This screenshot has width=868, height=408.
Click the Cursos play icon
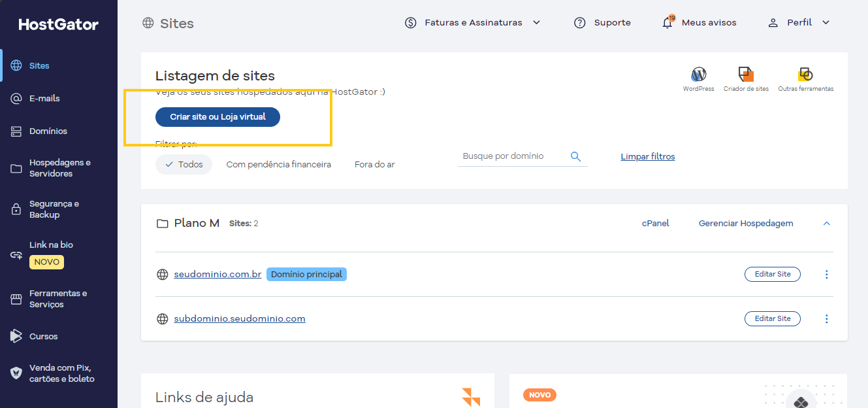[16, 336]
